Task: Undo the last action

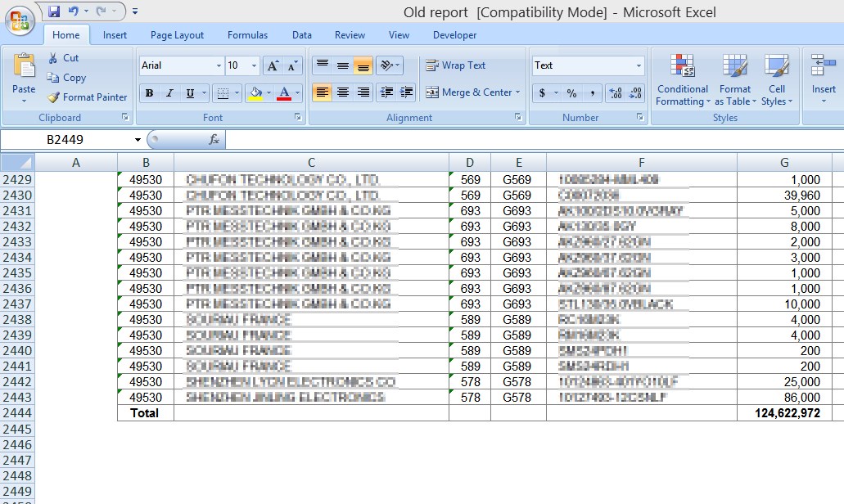Action: (x=73, y=11)
